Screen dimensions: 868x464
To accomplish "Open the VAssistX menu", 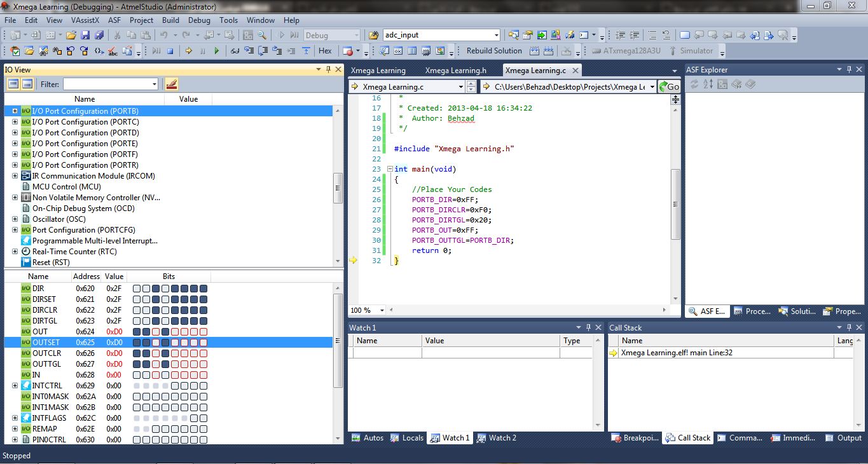I will pos(85,20).
